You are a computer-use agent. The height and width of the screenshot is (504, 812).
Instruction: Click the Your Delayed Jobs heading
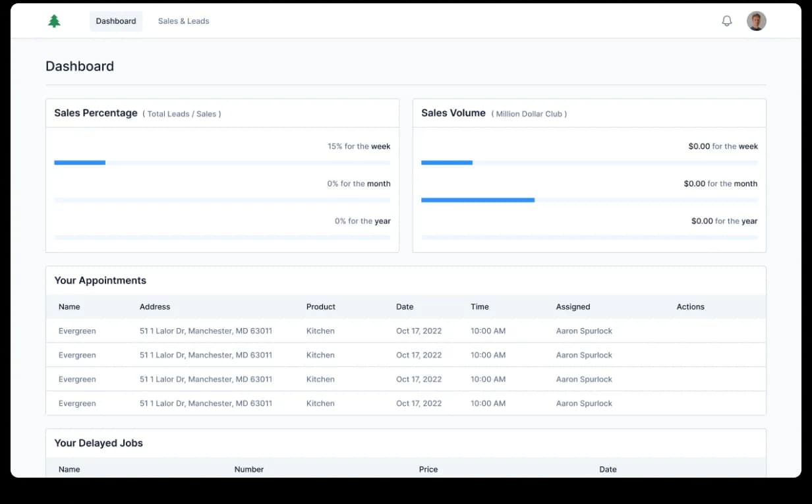coord(99,443)
